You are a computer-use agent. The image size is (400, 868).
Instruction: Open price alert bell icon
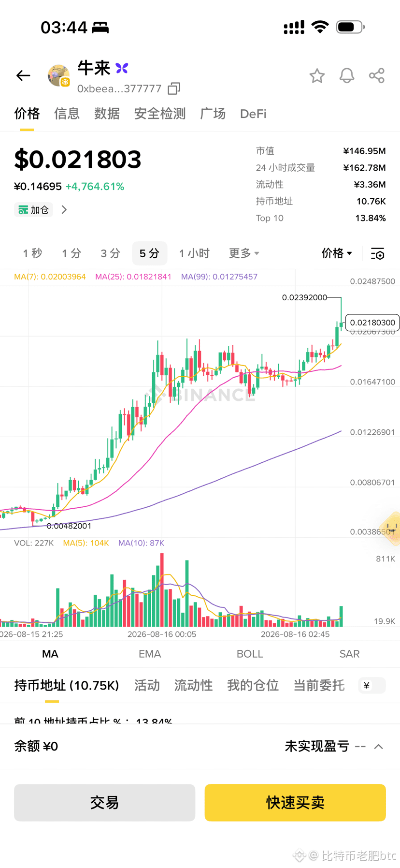pos(347,76)
